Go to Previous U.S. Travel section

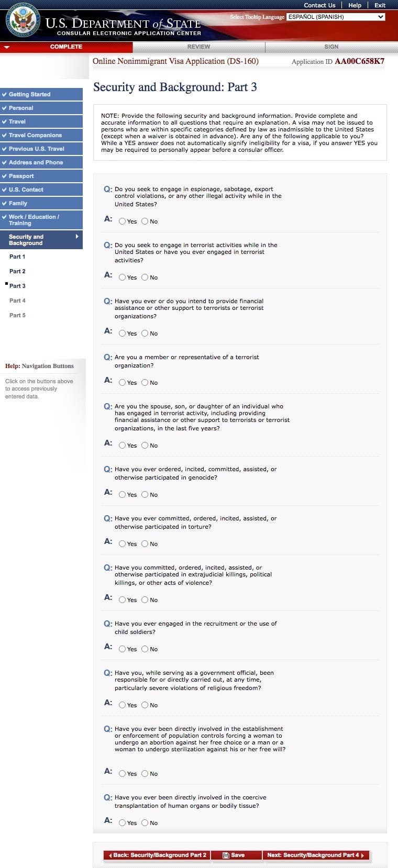click(x=36, y=149)
